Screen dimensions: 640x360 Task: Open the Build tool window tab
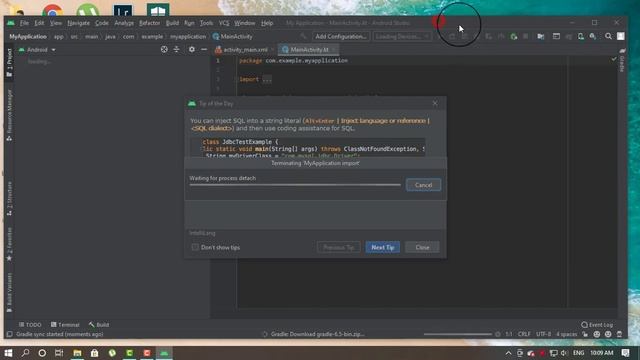point(99,324)
